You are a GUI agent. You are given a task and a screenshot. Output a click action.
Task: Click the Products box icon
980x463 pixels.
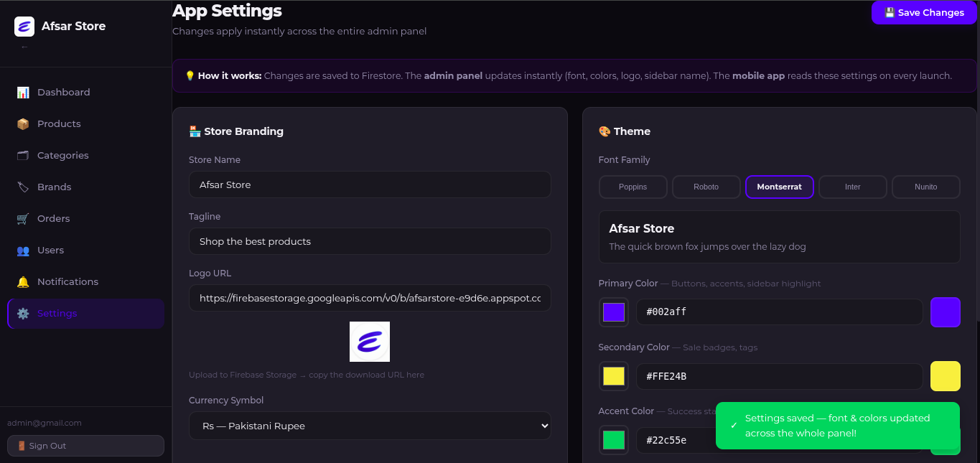click(23, 124)
